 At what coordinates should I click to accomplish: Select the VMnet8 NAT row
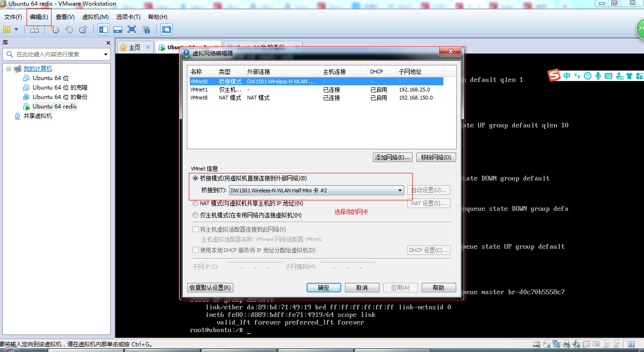[x=316, y=98]
